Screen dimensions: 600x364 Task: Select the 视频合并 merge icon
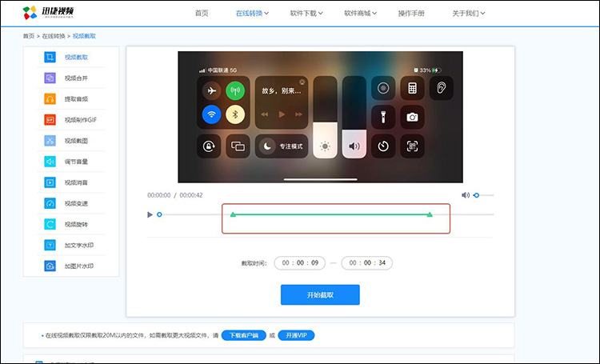(x=50, y=78)
